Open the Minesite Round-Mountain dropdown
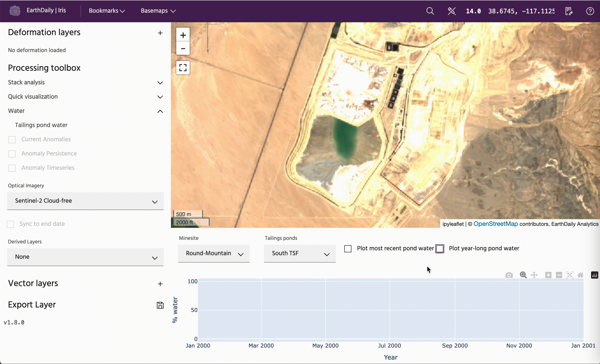Image resolution: width=600 pixels, height=364 pixels. click(214, 253)
